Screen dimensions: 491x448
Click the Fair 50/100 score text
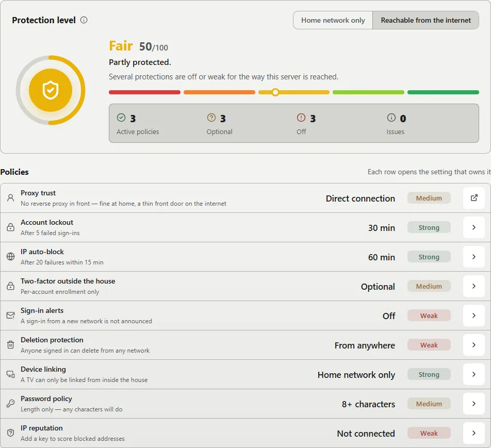click(138, 46)
